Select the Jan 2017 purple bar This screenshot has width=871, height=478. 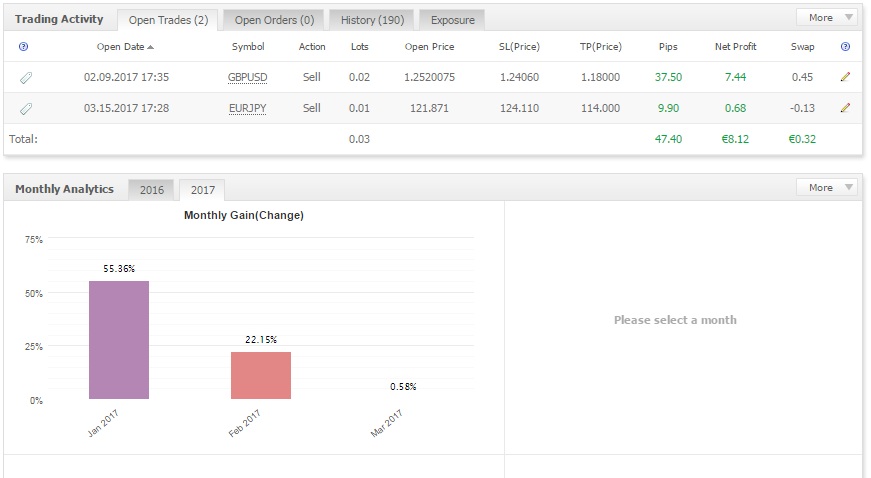(x=119, y=340)
